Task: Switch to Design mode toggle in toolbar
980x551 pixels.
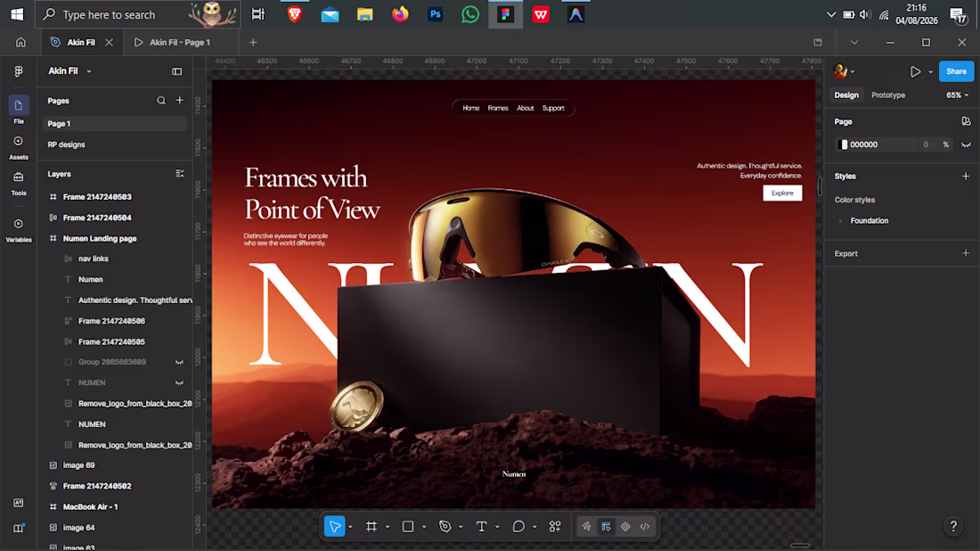Action: click(606, 527)
